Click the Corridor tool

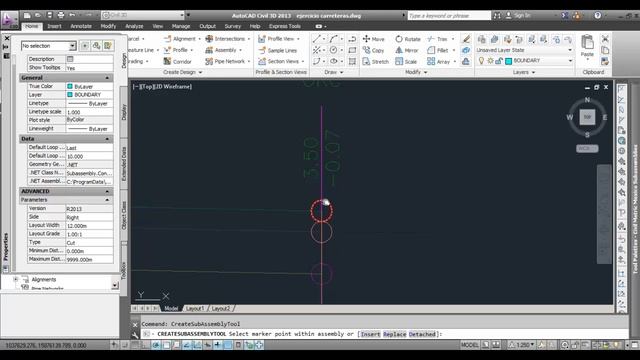178,61
